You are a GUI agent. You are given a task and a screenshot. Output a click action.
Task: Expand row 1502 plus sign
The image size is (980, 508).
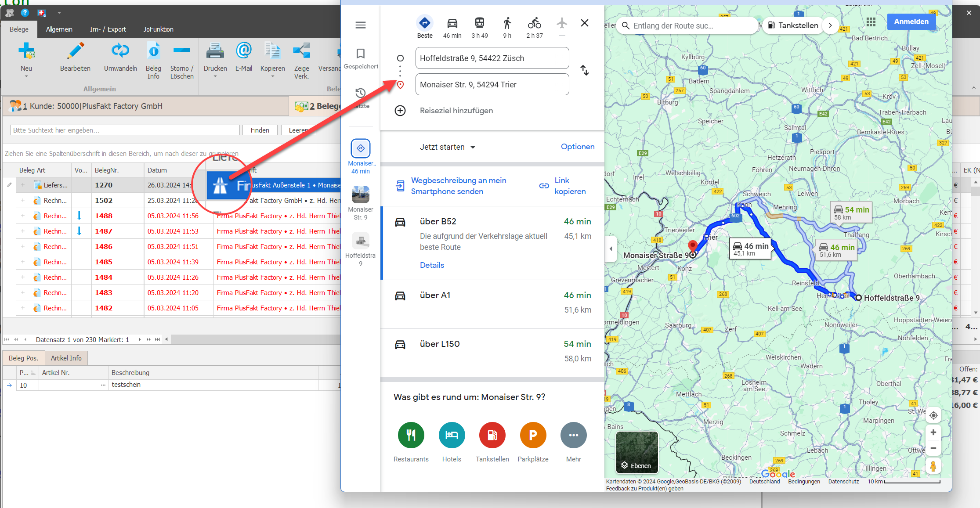coord(23,200)
